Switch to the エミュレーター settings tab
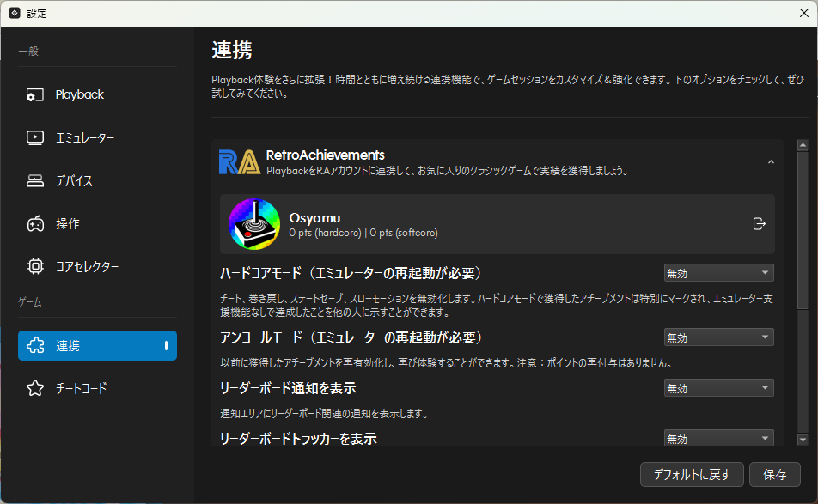The width and height of the screenshot is (818, 504). (85, 137)
